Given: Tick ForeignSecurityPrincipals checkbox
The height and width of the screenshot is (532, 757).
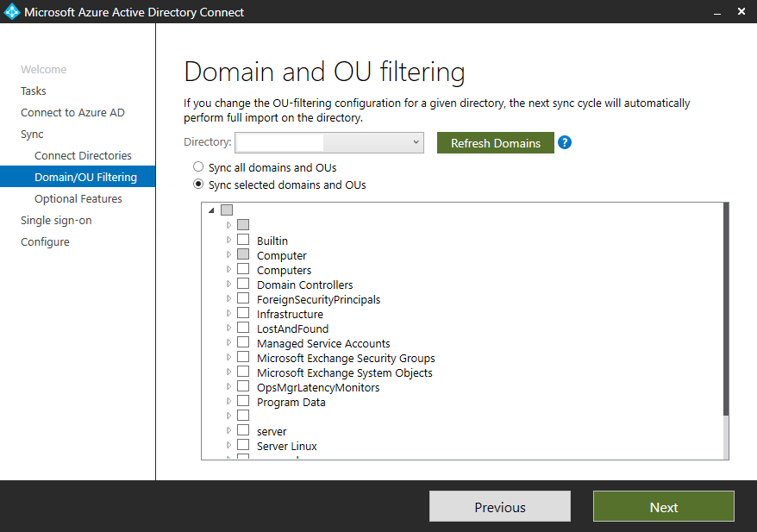Looking at the screenshot, I should click(243, 298).
